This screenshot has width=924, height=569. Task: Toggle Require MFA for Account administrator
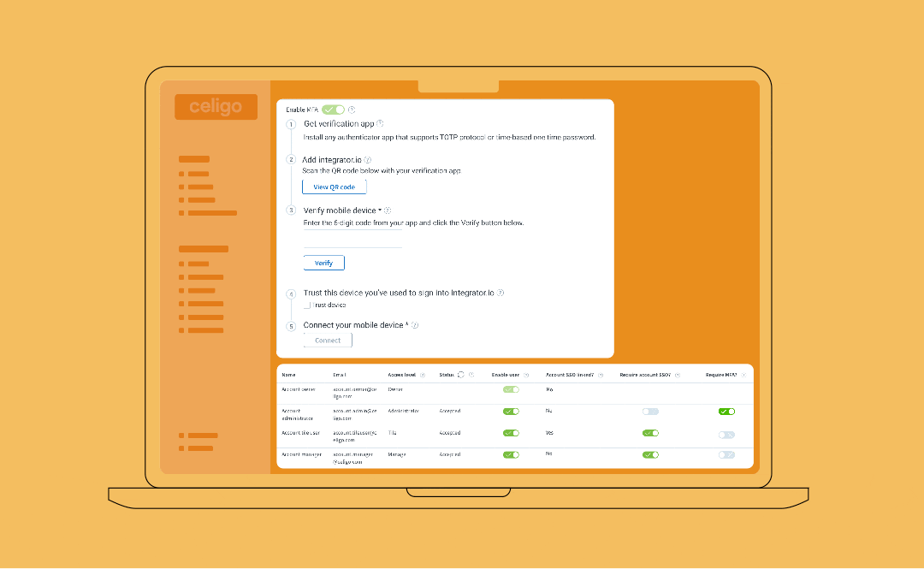coord(726,412)
